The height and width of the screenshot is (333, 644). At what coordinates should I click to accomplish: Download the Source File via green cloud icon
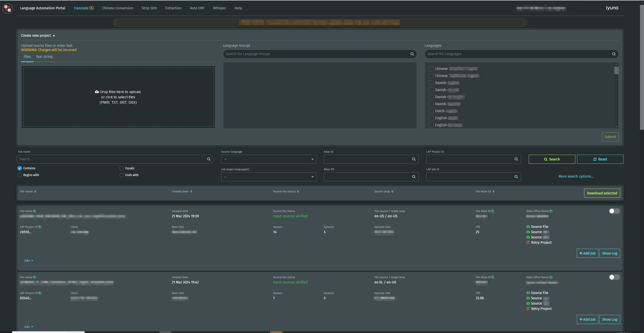coord(528,226)
